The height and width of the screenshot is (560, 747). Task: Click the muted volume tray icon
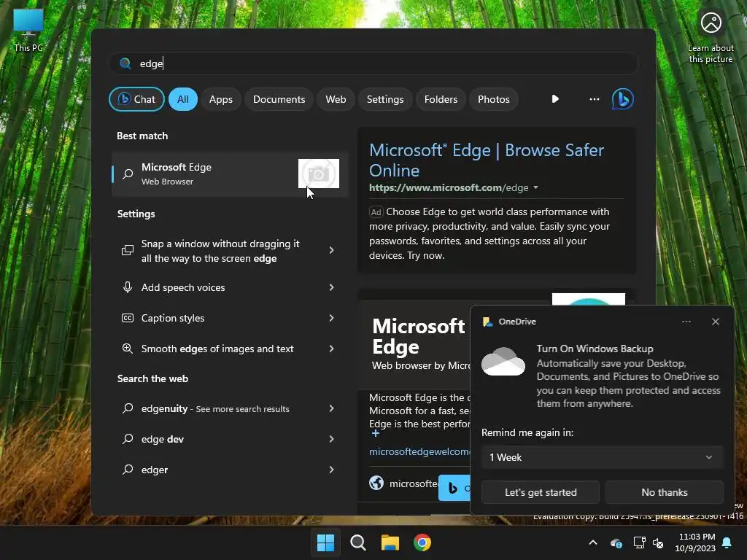[658, 542]
